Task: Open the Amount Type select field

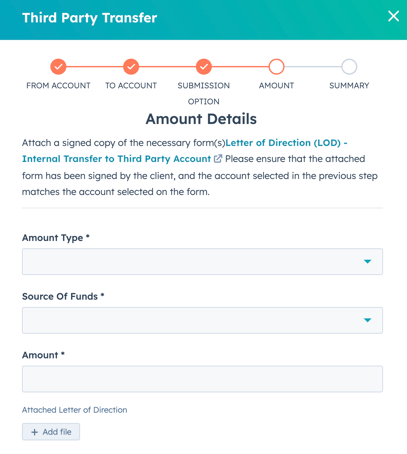Action: tap(202, 262)
